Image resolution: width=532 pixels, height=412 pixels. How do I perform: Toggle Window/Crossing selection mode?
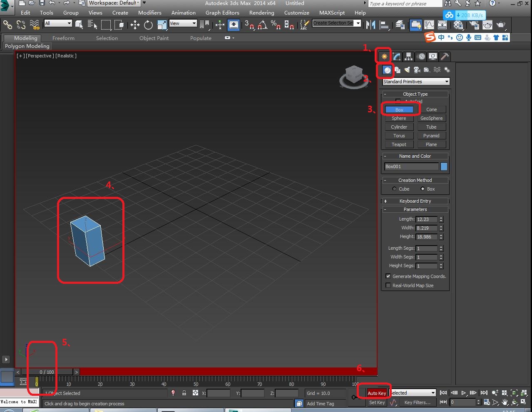point(119,25)
